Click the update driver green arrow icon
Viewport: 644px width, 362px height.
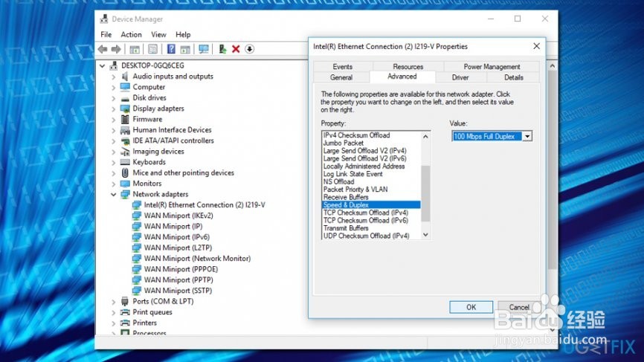coord(222,49)
